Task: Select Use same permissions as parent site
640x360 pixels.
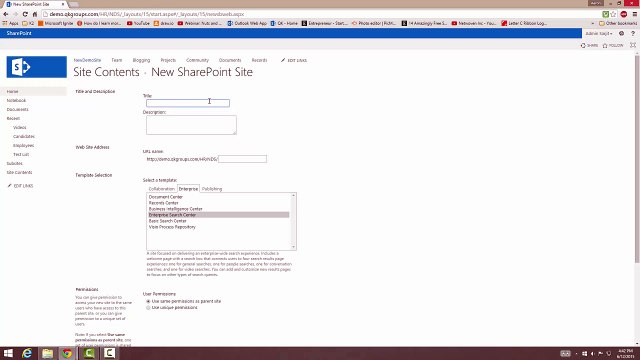Action: tap(148, 301)
